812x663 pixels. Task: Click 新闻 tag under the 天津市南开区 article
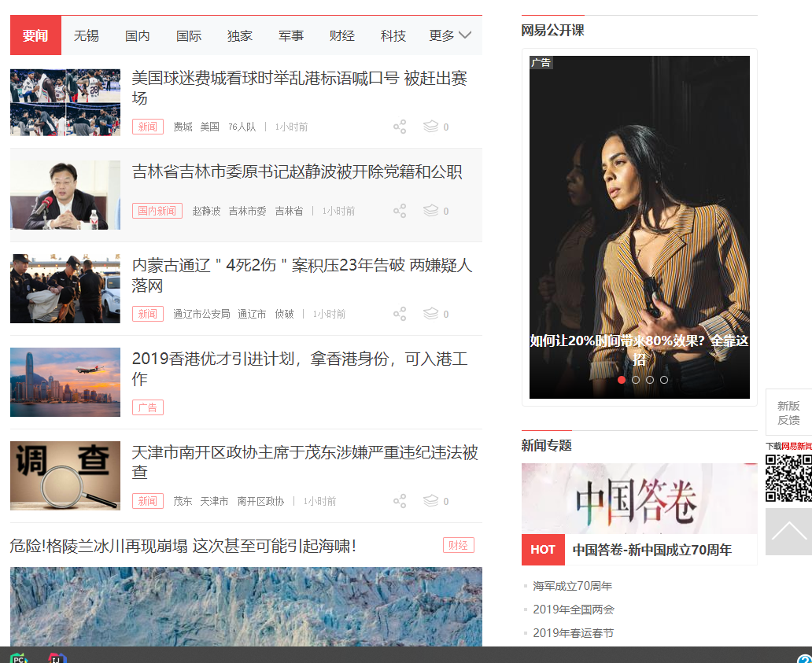pos(148,501)
